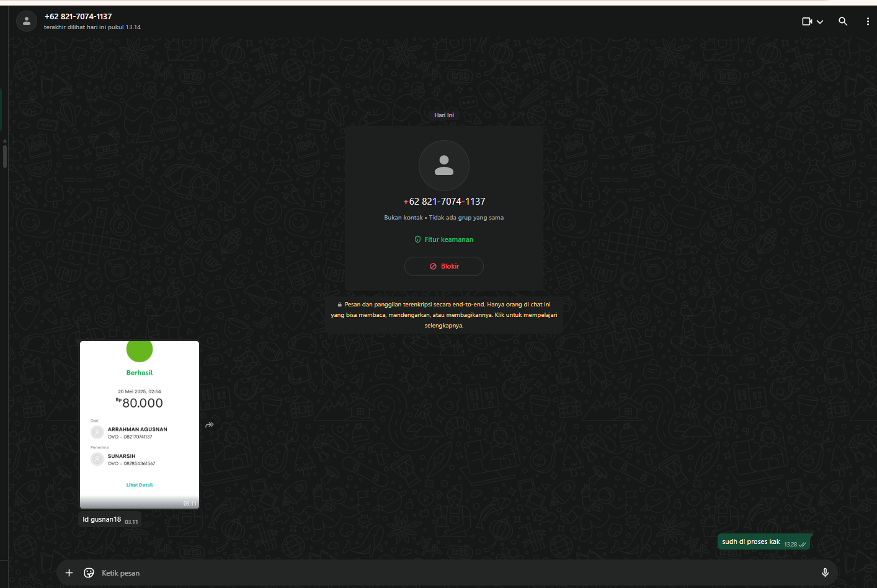Click the Blokir button
Screen dimensions: 877x588
444,266
